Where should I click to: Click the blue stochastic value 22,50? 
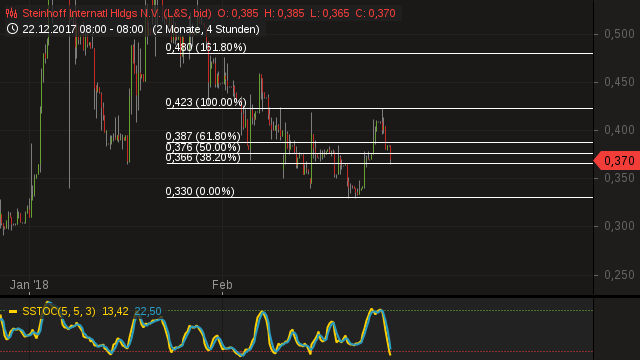(148, 311)
